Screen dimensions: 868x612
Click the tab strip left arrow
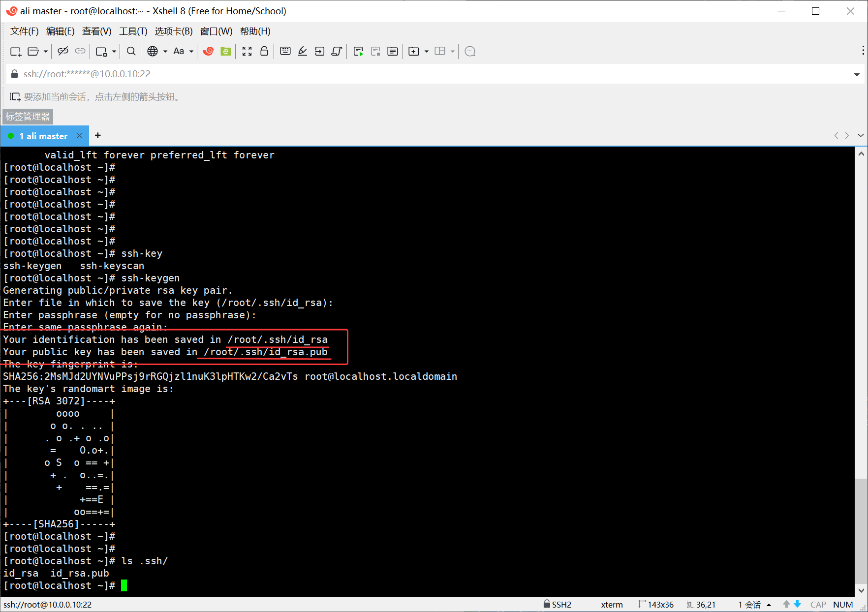coord(836,135)
